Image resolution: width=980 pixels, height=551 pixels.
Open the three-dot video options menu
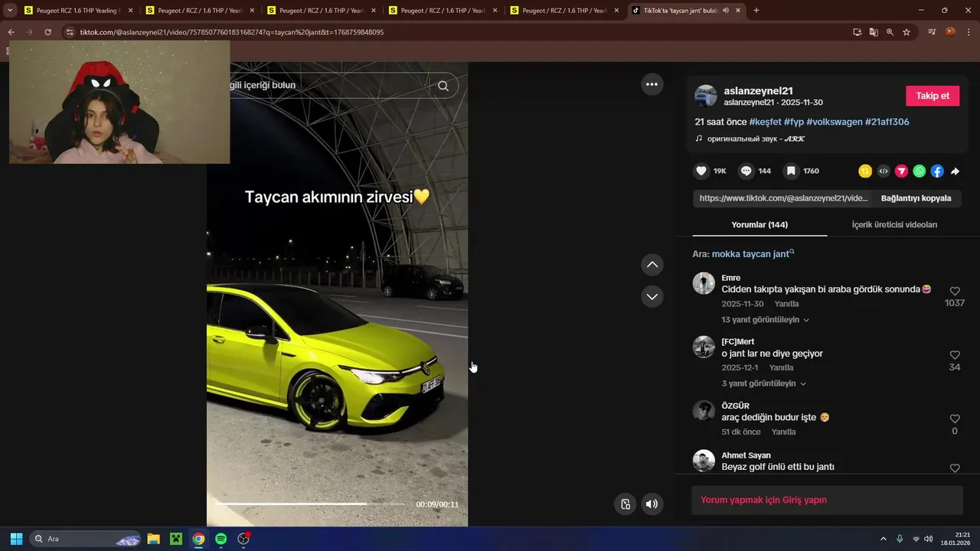click(x=652, y=84)
